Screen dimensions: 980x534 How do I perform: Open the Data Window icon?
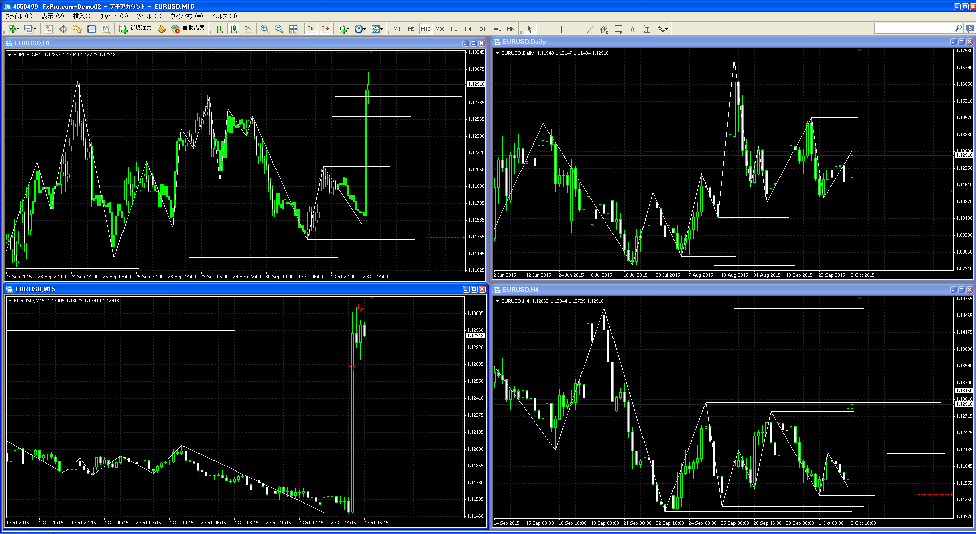click(x=63, y=29)
